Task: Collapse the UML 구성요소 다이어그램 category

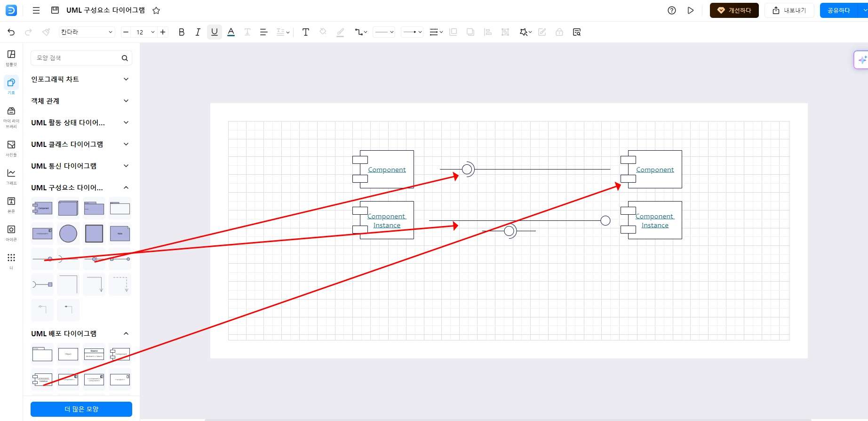Action: click(80, 187)
